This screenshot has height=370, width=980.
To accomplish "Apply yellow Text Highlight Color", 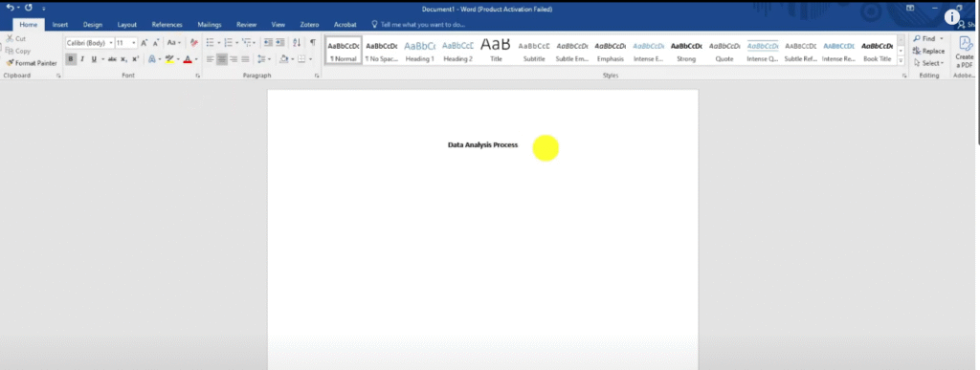I will coord(168,59).
